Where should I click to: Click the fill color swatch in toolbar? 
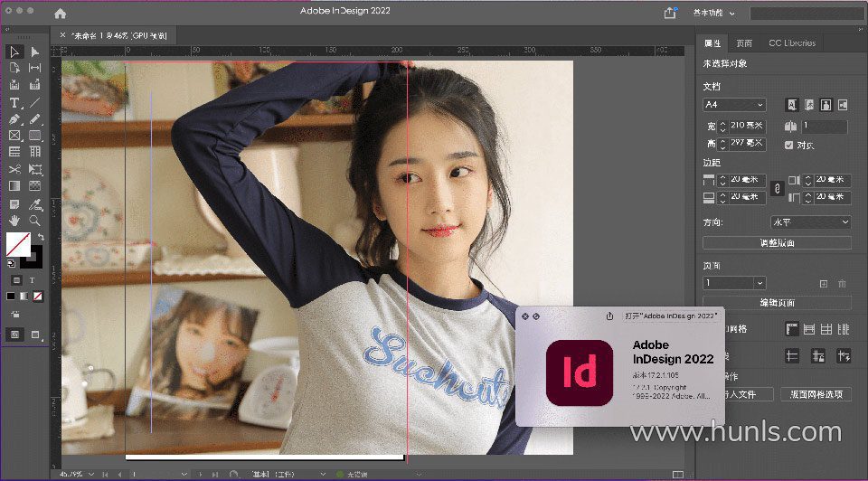click(x=16, y=244)
